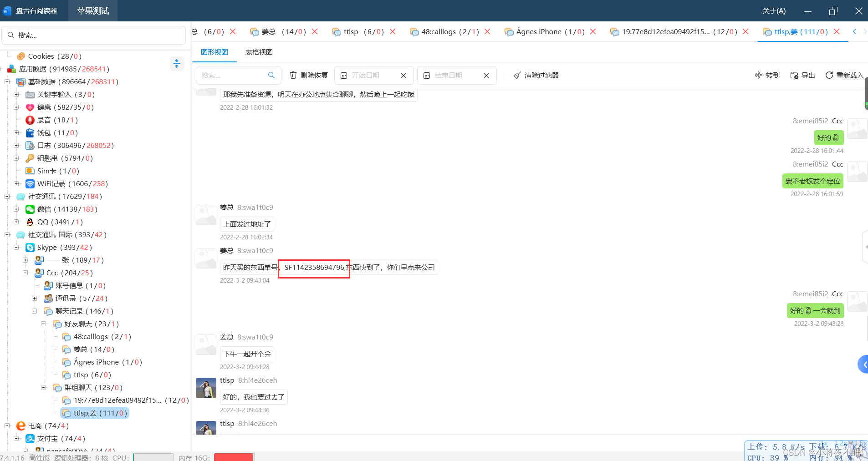The image size is (868, 461).
Task: Open the 开始日期 calendar icon
Action: [344, 75]
